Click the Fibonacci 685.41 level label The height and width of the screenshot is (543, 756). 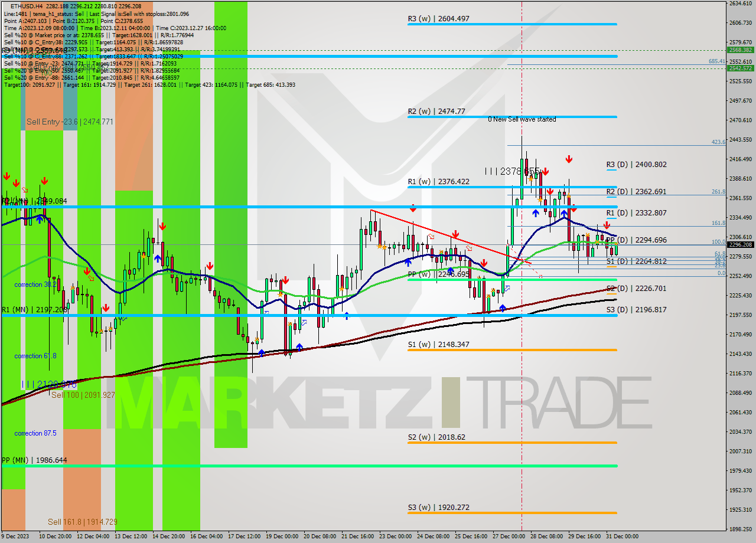[717, 61]
